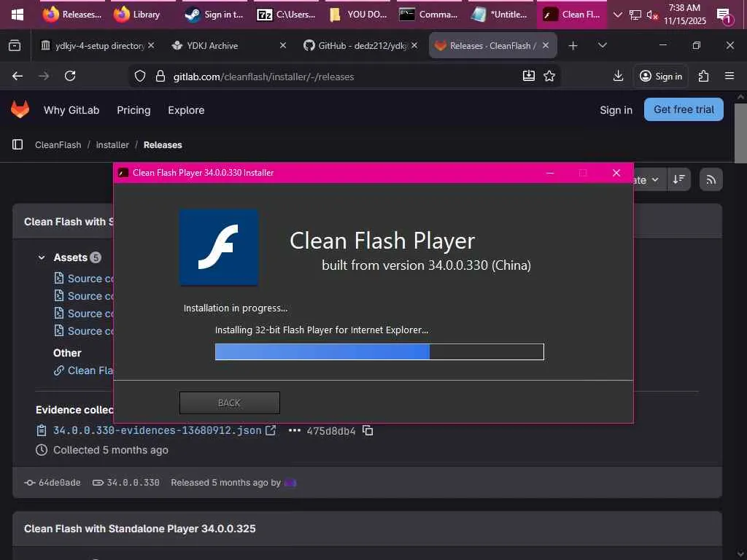Toggle the GitLab sidebar panel icon
The height and width of the screenshot is (560, 747).
pyautogui.click(x=18, y=144)
